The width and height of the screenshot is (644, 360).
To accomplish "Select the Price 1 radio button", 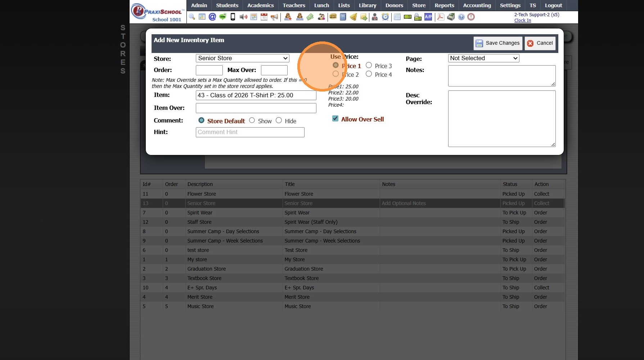I will pyautogui.click(x=335, y=65).
